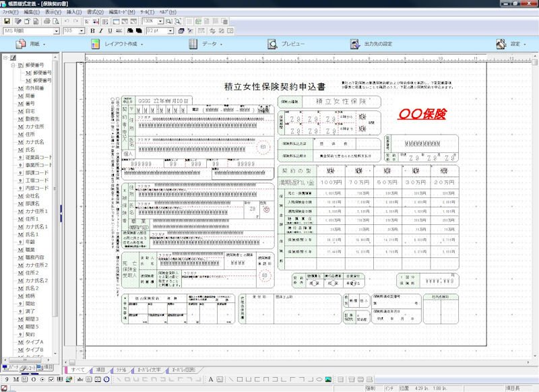This screenshot has width=539, height=392.
Task: Select the 市外局番 tree item
Action: coord(34,88)
